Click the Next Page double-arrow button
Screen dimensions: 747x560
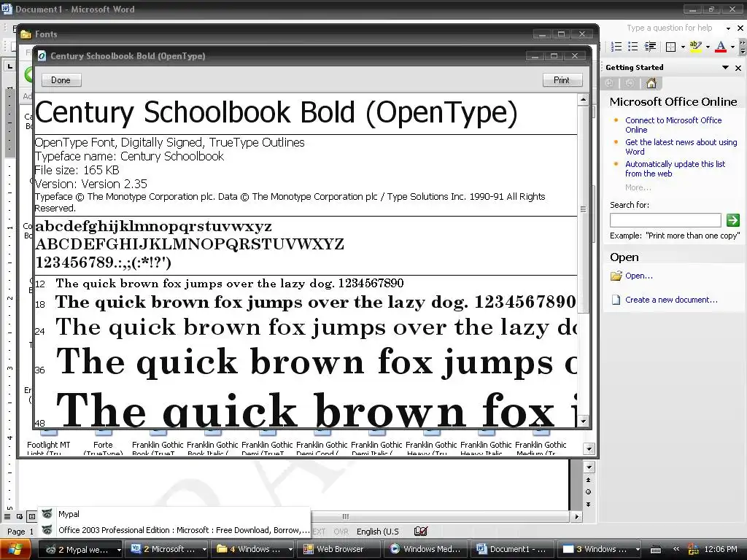(x=589, y=505)
